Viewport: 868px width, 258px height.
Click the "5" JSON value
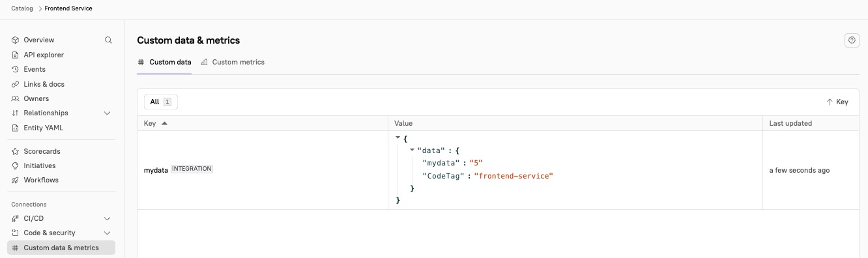click(x=476, y=163)
